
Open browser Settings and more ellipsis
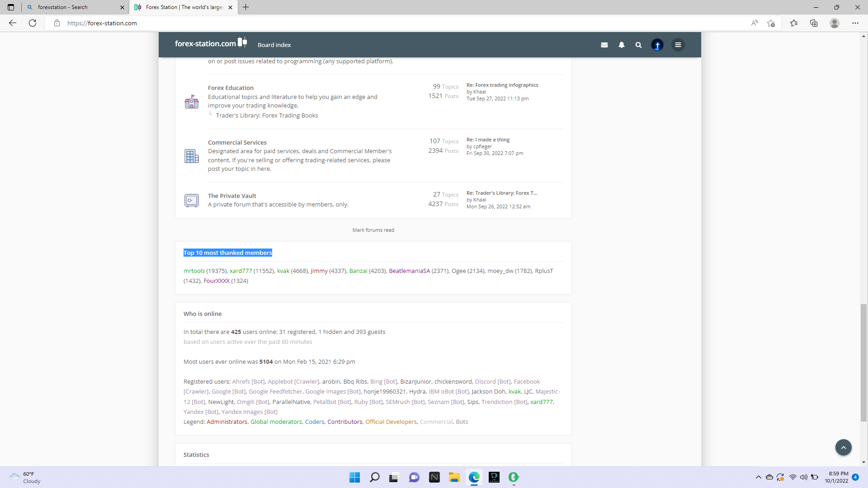(x=855, y=23)
